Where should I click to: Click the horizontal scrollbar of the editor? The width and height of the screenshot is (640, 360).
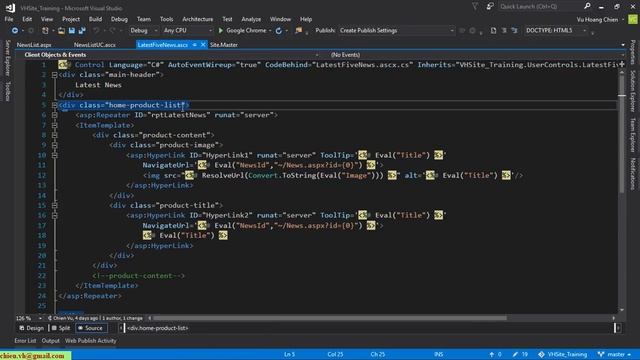pos(330,318)
